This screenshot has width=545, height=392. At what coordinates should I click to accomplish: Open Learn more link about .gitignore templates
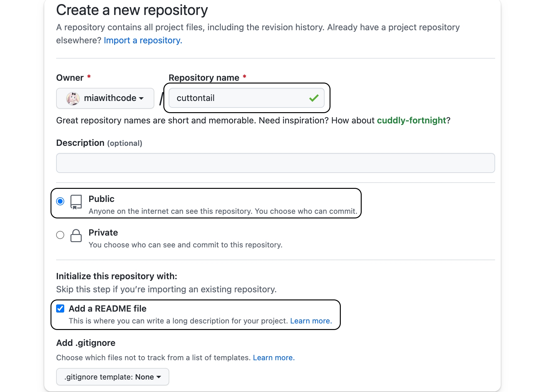point(273,358)
